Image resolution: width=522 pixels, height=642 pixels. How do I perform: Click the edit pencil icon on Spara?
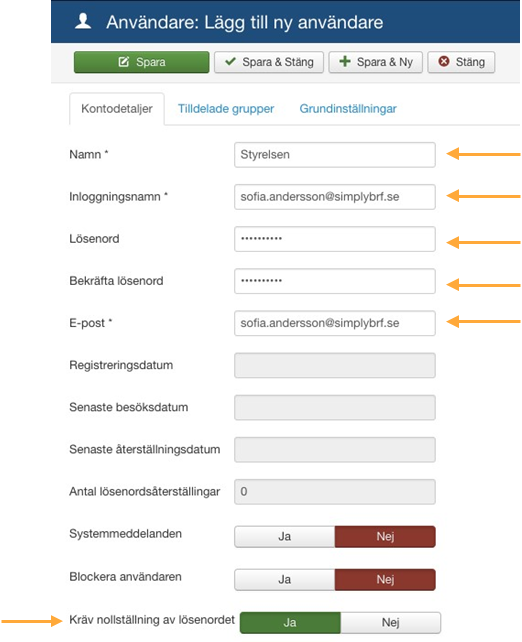click(x=124, y=62)
